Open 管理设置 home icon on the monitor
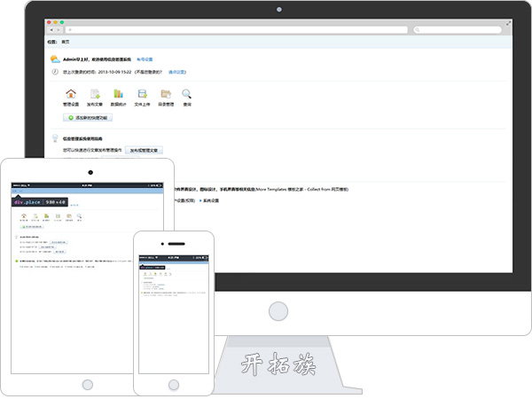The image size is (532, 399). (71, 94)
